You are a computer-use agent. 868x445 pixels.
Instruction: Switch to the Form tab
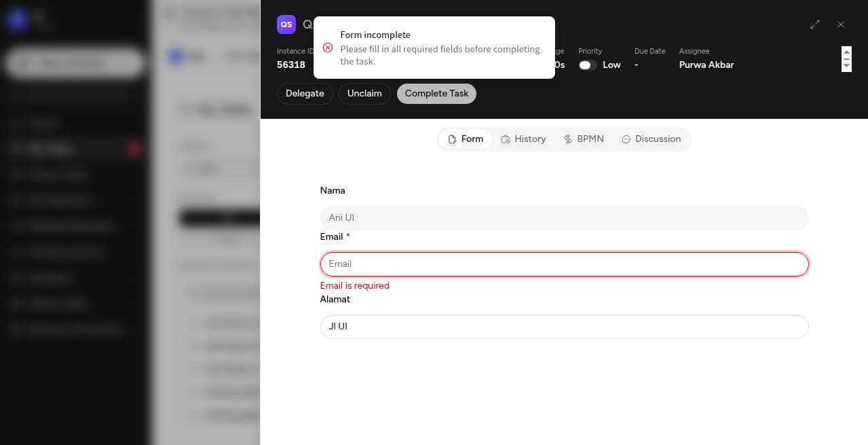point(466,139)
